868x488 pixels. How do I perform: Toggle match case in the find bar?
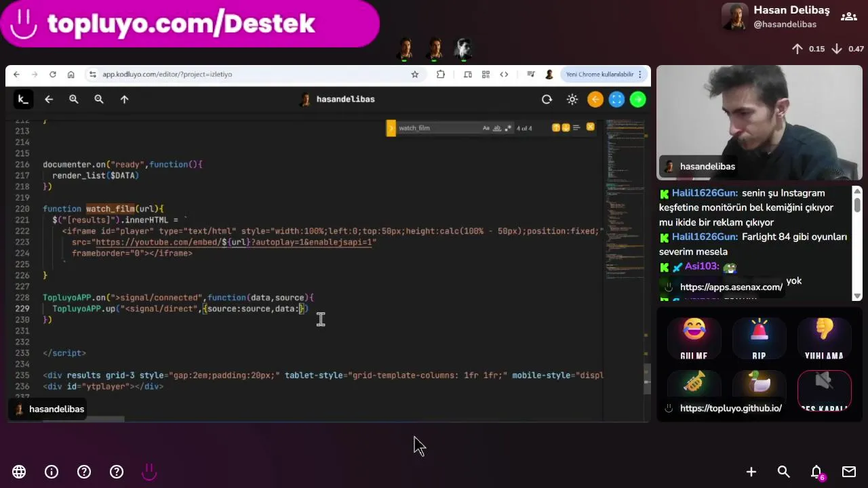(x=486, y=128)
